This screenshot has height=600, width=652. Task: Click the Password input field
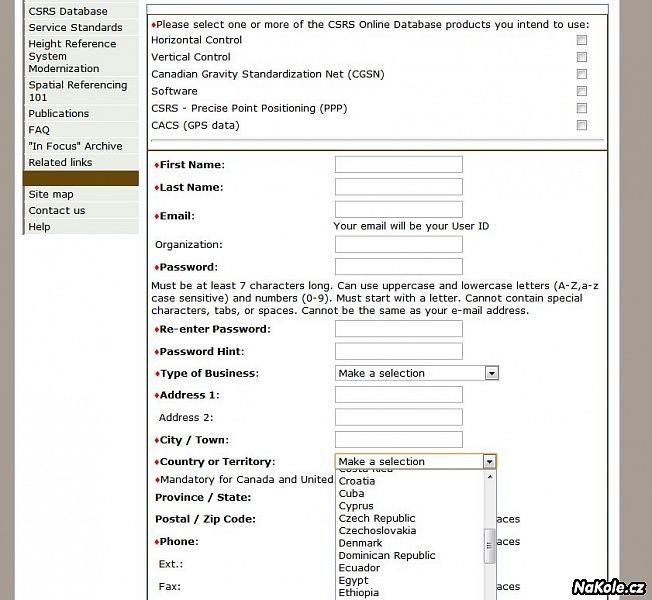[x=399, y=267]
